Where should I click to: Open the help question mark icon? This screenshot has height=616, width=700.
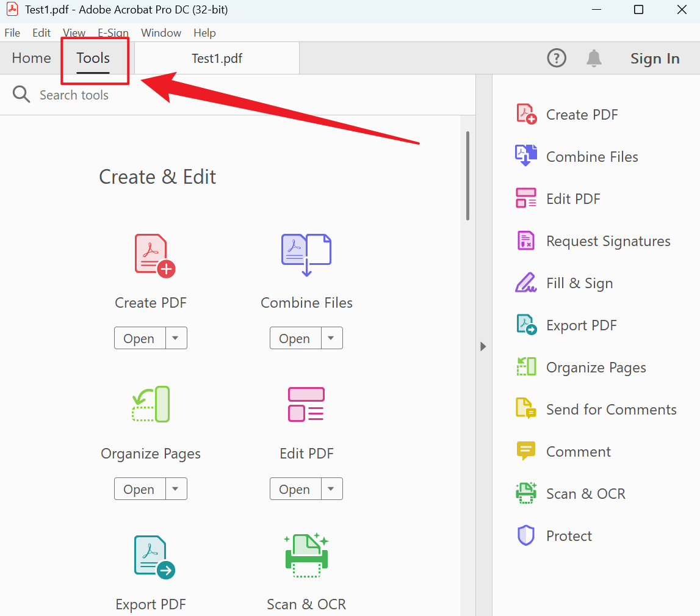pyautogui.click(x=557, y=59)
